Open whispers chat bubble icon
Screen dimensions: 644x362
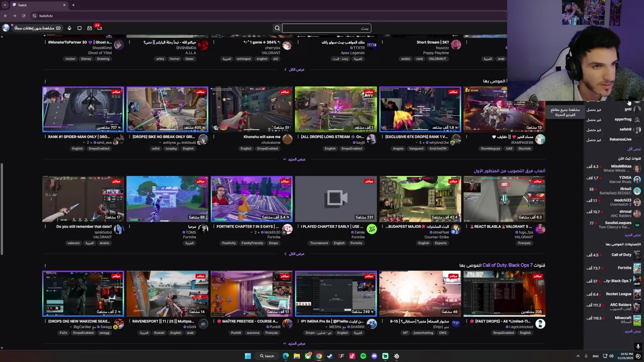[x=79, y=28]
